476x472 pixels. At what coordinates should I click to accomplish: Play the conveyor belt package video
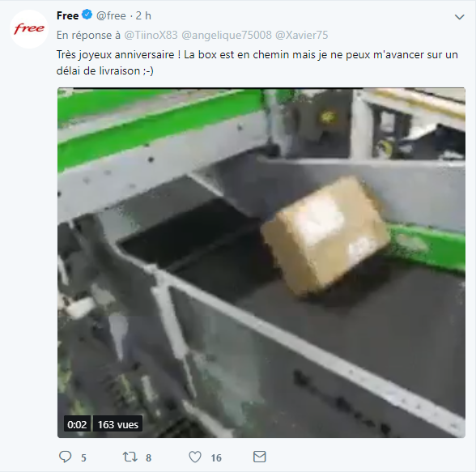click(x=261, y=262)
